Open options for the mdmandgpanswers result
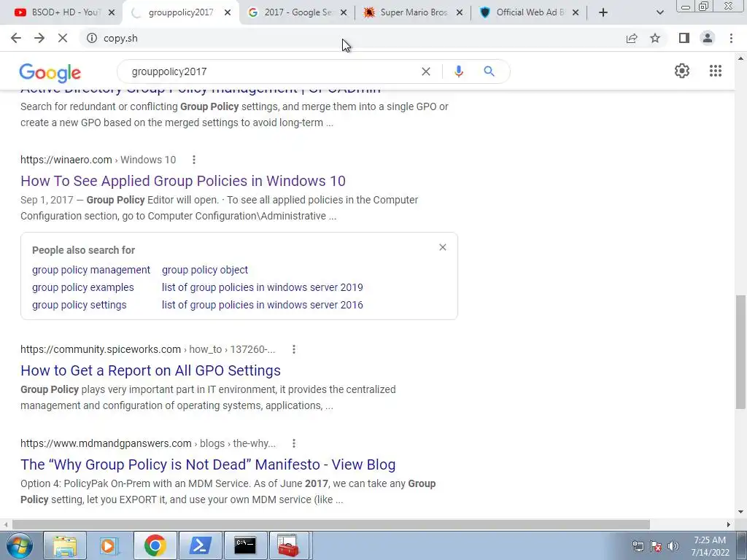 pyautogui.click(x=294, y=443)
